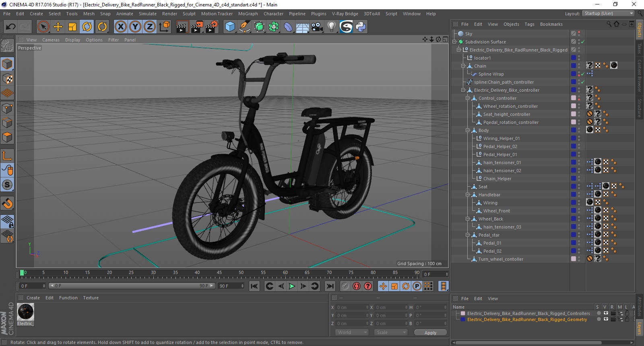644x346 pixels.
Task: Open the MoGraph menu
Action: pyautogui.click(x=248, y=14)
